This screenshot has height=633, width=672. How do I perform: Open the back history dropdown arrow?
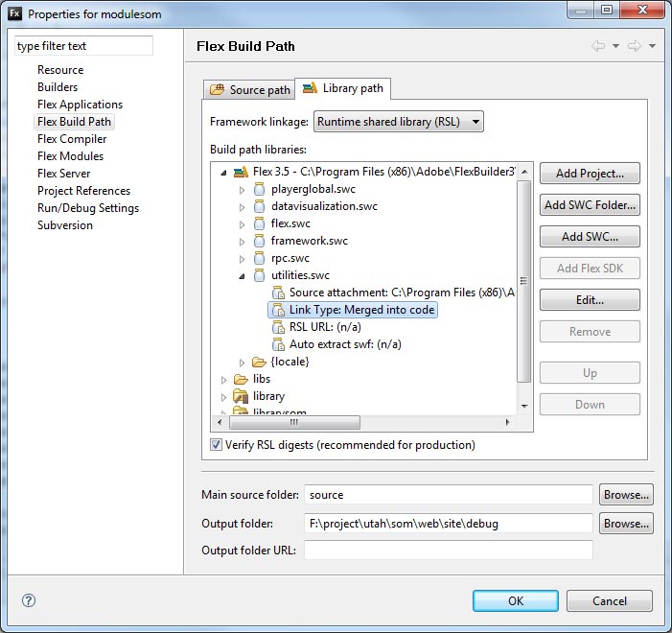[615, 46]
